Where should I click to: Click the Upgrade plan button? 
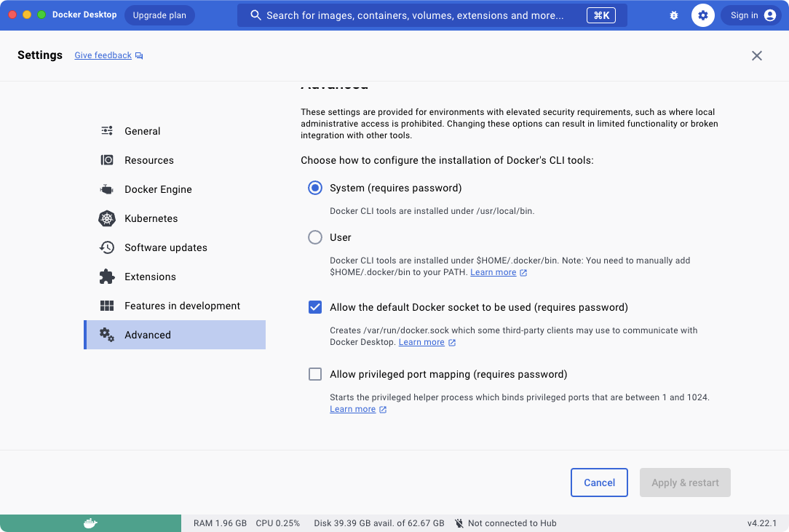pyautogui.click(x=159, y=15)
